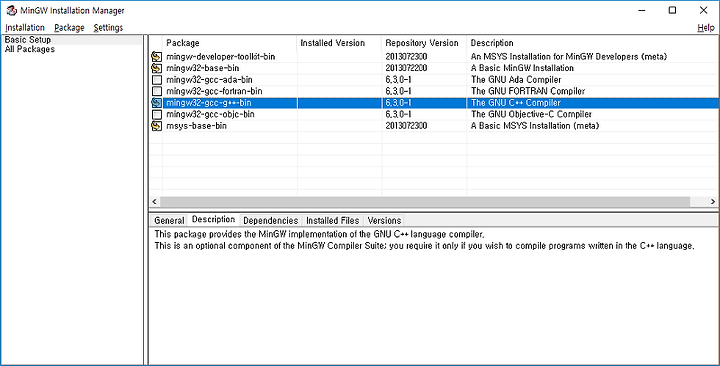The width and height of the screenshot is (720, 366).
Task: Switch to the Dependencies tab
Action: click(x=270, y=220)
